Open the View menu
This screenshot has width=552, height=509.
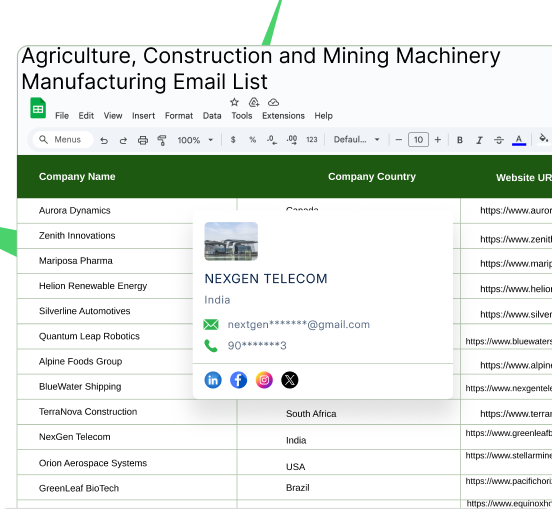coord(113,116)
